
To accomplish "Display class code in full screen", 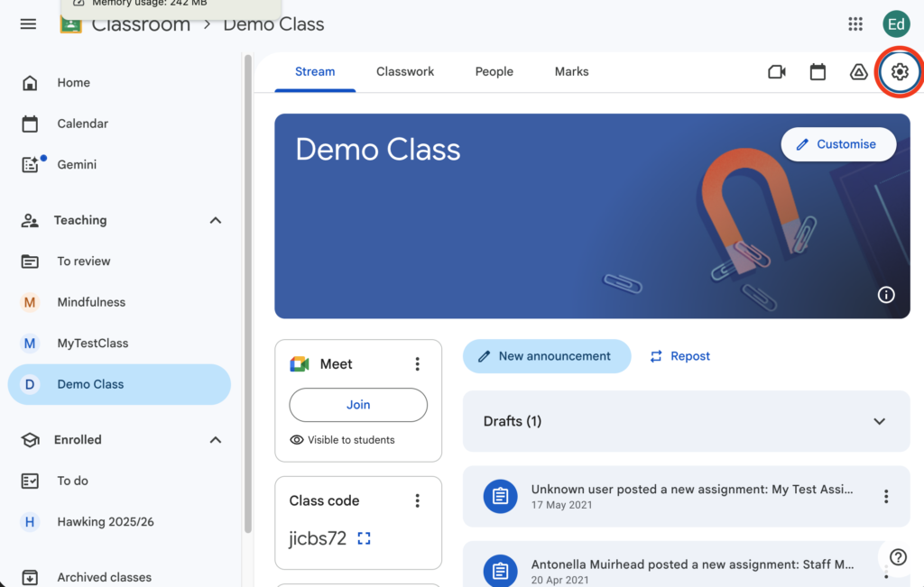I will 364,538.
